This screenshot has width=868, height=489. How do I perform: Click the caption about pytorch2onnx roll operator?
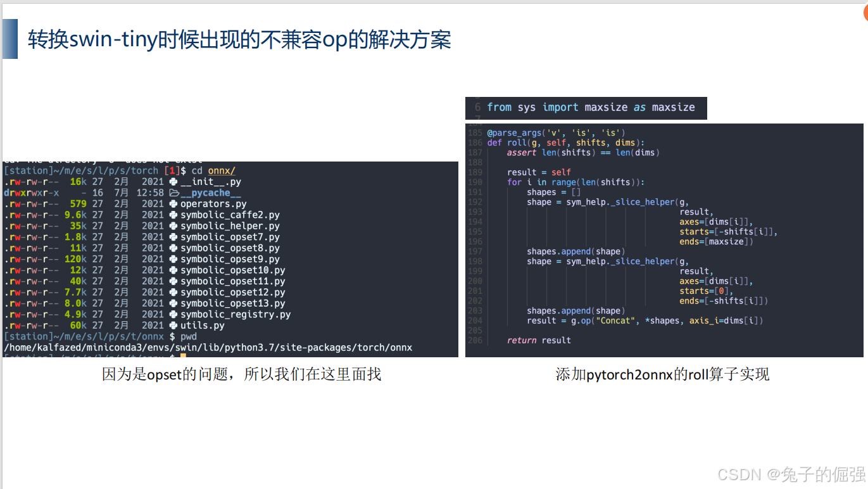662,374
